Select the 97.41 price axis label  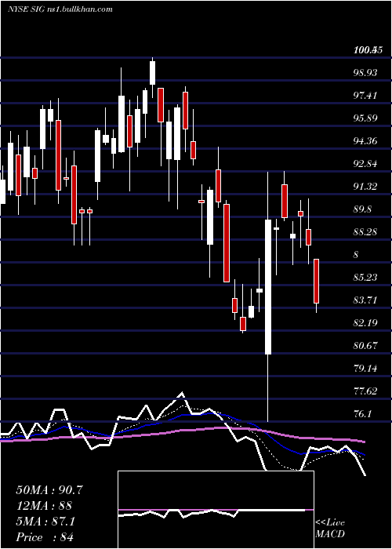tap(366, 96)
